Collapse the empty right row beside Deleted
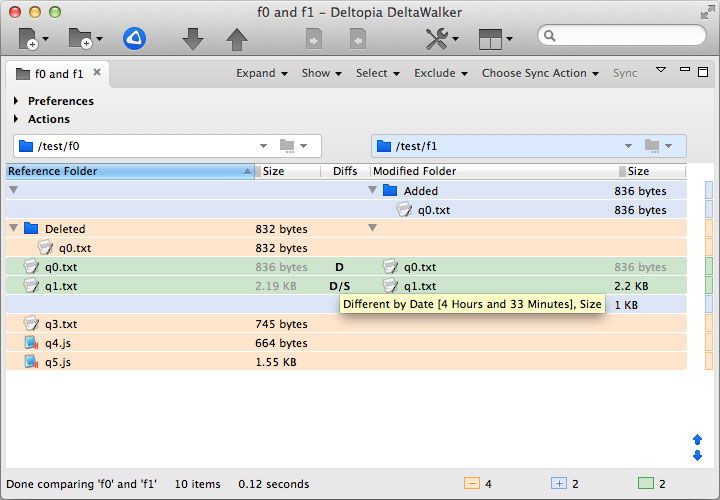Viewport: 720px width, 500px height. coord(372,228)
